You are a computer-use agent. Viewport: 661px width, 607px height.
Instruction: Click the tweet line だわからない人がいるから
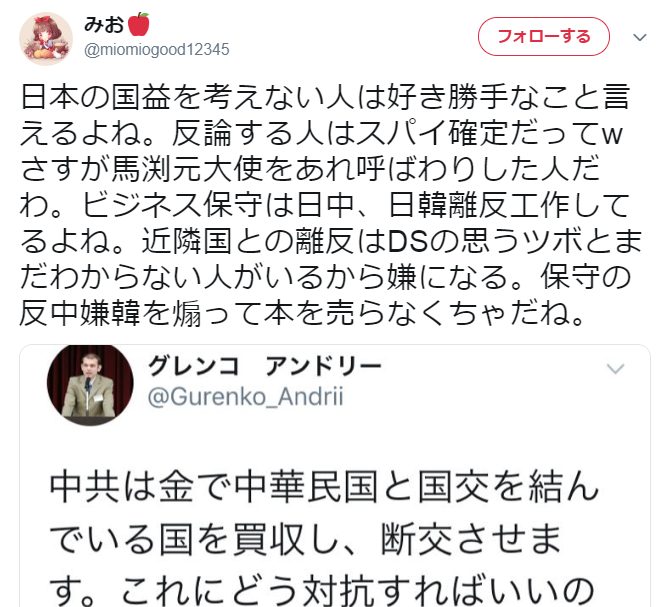point(325,277)
